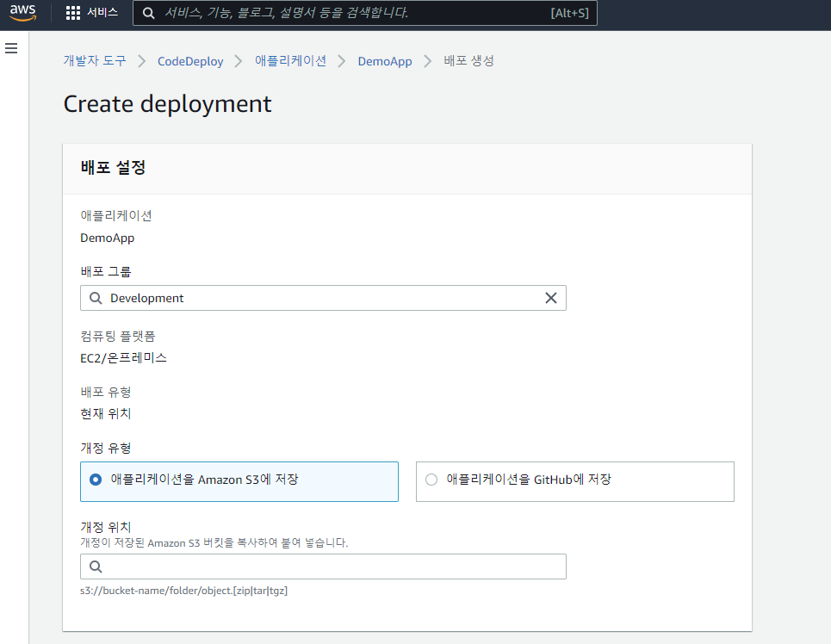Screen dimensions: 831x644
Task: Open DemoApp breadcrumb link
Action: tap(385, 61)
